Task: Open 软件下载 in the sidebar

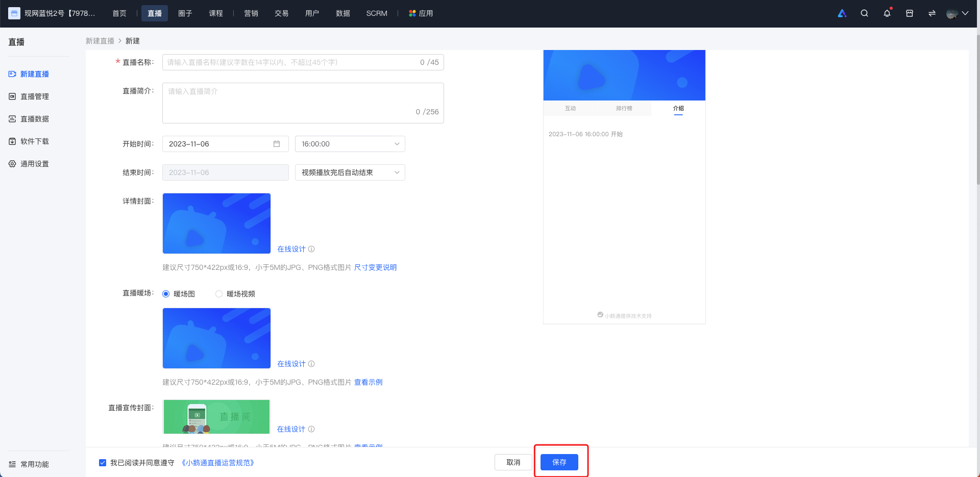Action: (35, 141)
